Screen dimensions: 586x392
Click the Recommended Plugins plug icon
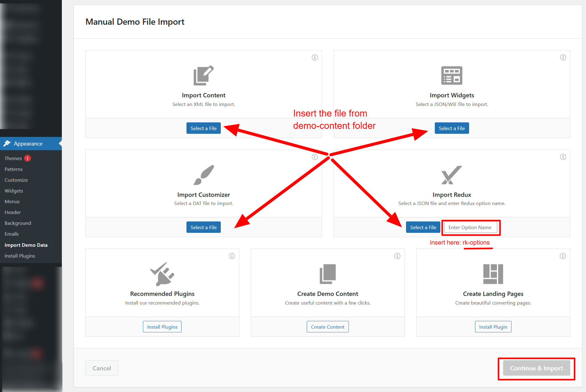pos(162,274)
